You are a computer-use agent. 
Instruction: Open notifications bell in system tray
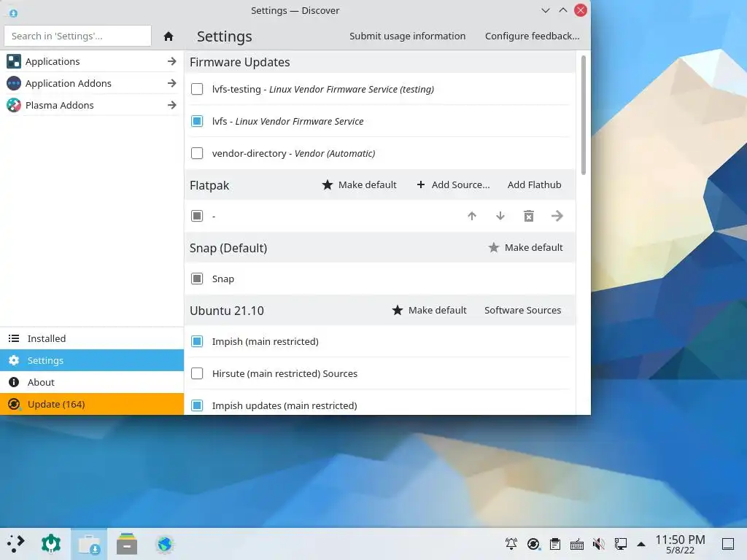point(511,544)
